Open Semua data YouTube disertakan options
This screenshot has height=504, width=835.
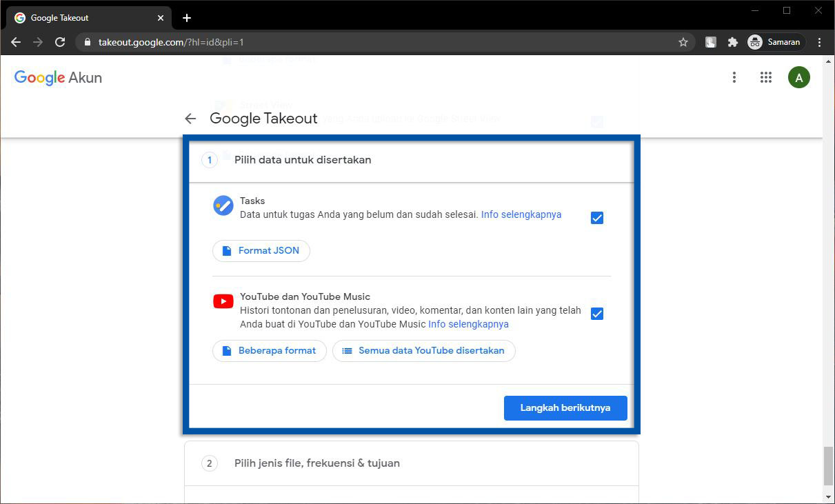point(423,350)
